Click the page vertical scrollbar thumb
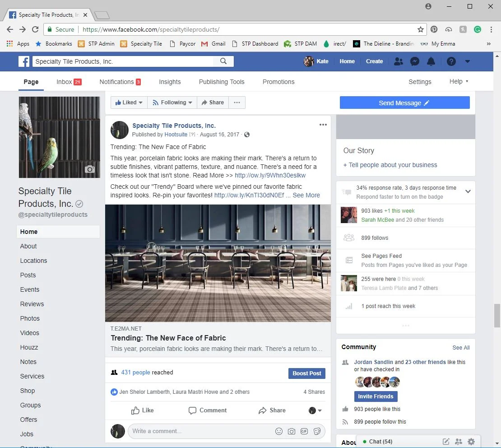Screen dimensions: 501x448 (x=497, y=316)
